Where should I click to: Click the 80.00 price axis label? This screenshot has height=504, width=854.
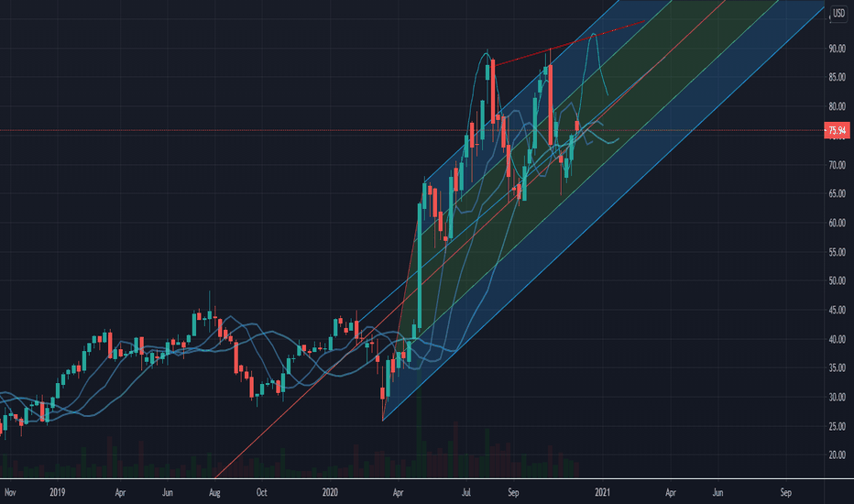[x=837, y=106]
